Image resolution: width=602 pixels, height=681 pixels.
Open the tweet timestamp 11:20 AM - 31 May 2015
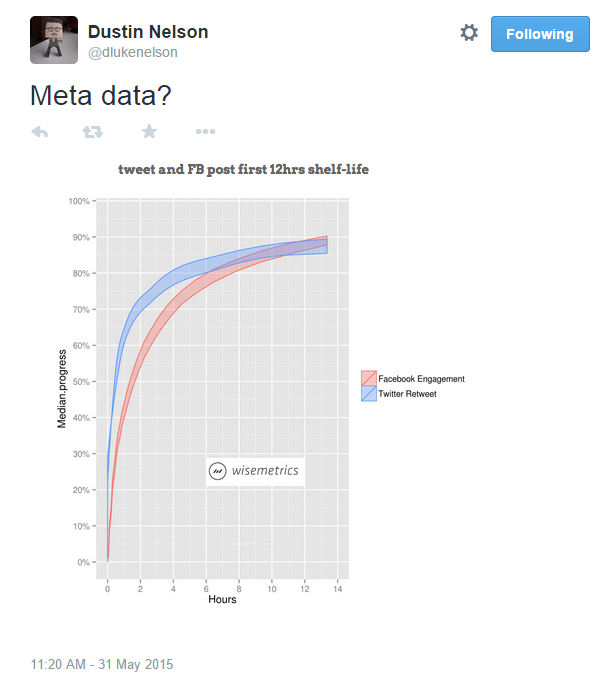[102, 664]
